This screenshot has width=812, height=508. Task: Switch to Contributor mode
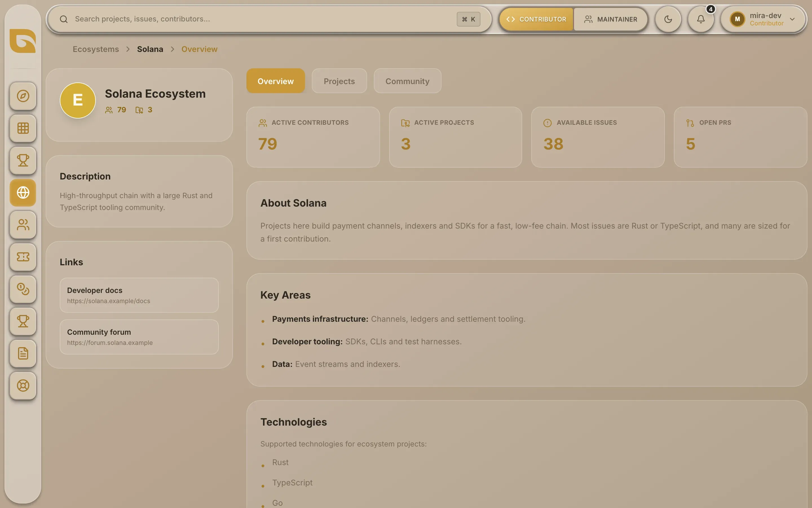click(x=536, y=19)
